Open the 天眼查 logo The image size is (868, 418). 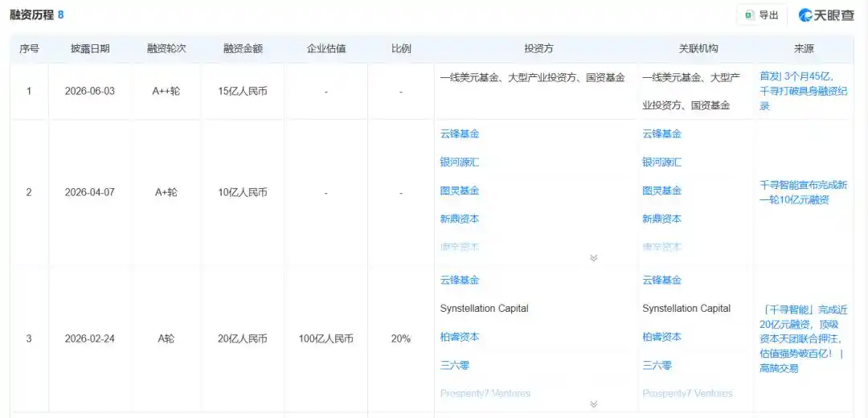click(x=826, y=15)
